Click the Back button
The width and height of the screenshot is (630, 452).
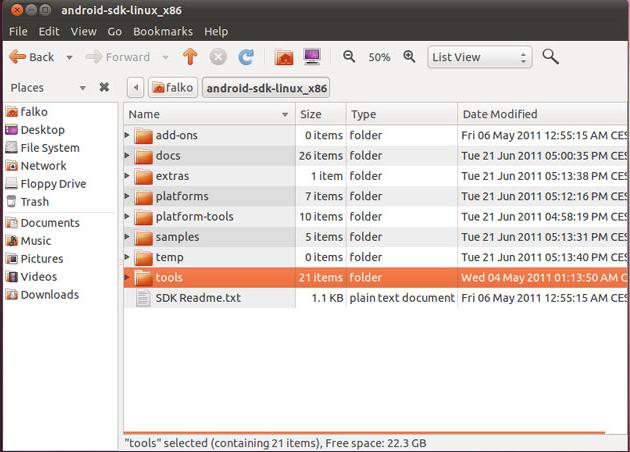point(31,57)
